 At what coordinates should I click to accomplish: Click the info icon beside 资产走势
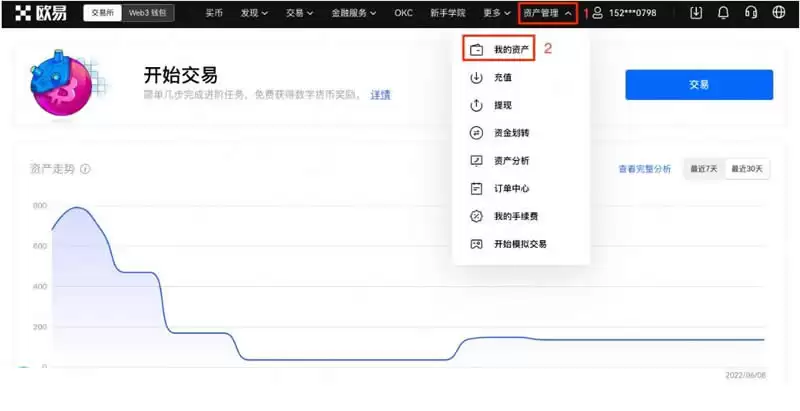pyautogui.click(x=85, y=169)
